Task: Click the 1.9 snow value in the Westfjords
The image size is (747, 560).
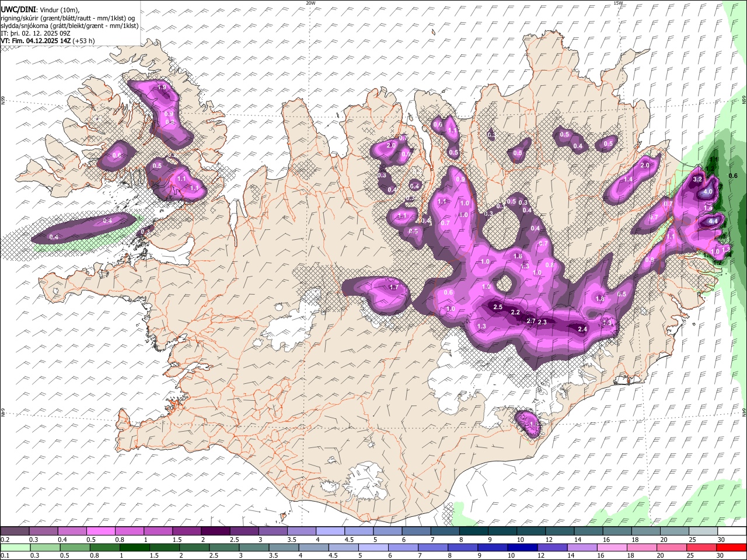Action: click(x=162, y=87)
